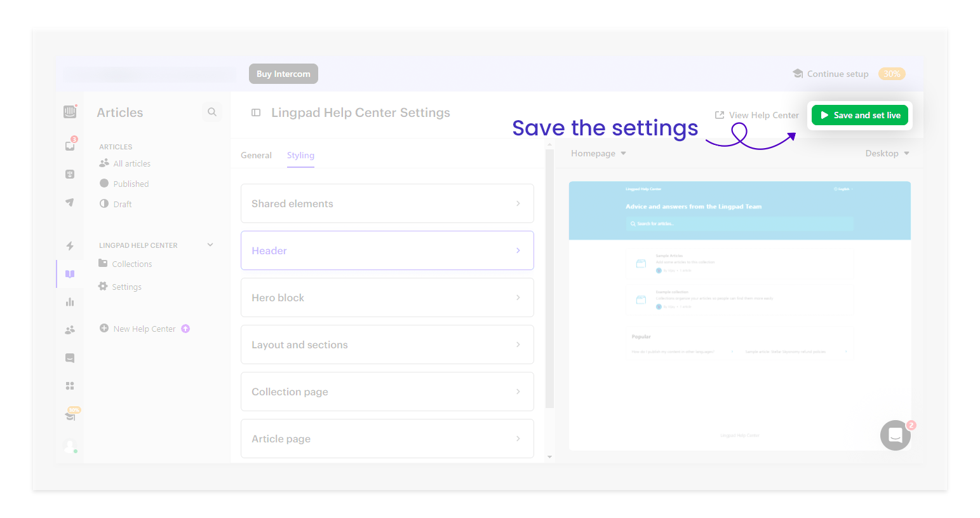This screenshot has height=518, width=980.
Task: Open the App Store grid icon
Action: (x=70, y=386)
